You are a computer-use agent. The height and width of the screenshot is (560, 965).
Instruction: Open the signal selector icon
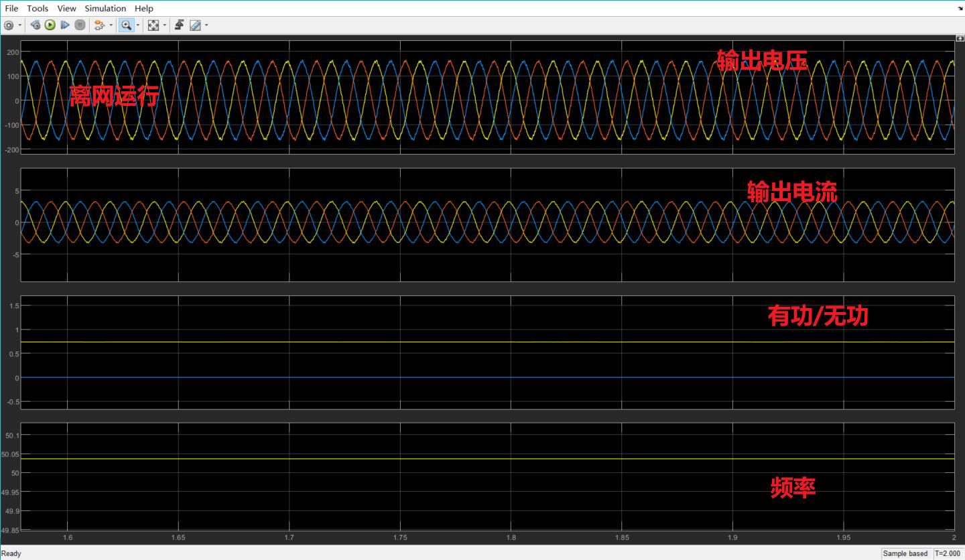[x=99, y=25]
